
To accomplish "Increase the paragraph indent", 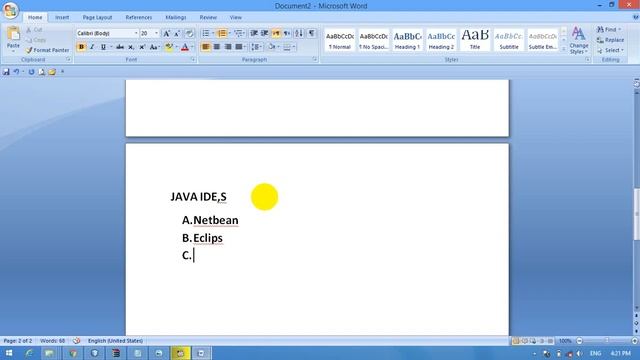I will click(264, 33).
